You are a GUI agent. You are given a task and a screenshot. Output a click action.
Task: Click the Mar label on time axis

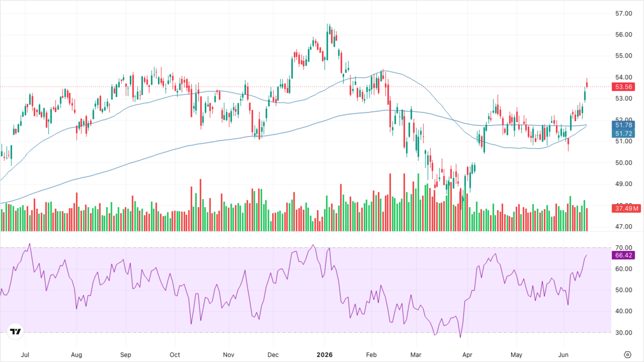(416, 355)
